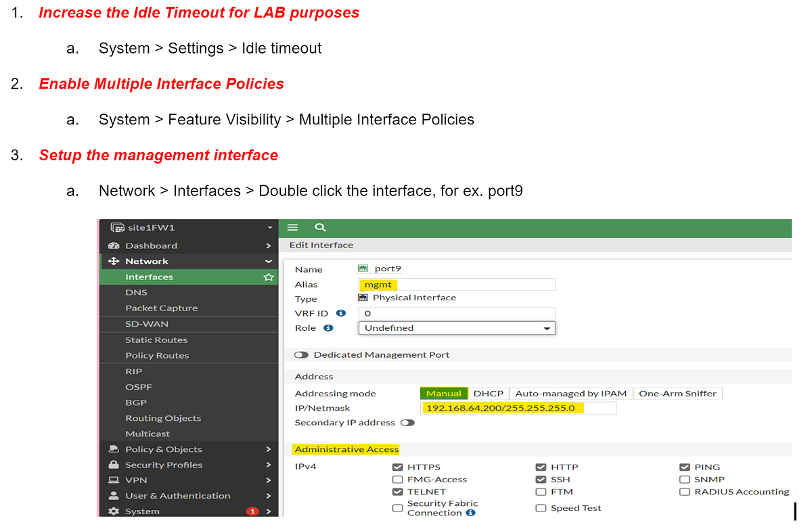
Task: Open the search magnifier icon
Action: coord(321,228)
